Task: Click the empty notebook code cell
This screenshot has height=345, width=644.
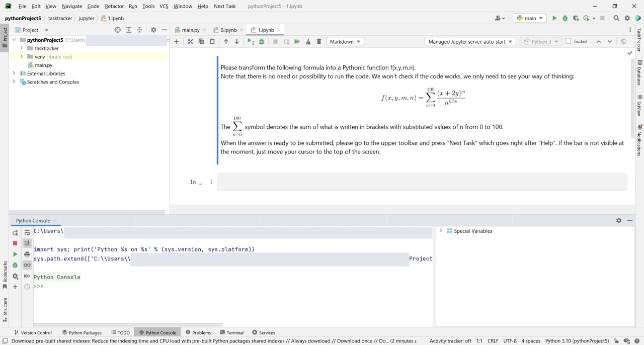Action: pyautogui.click(x=422, y=182)
